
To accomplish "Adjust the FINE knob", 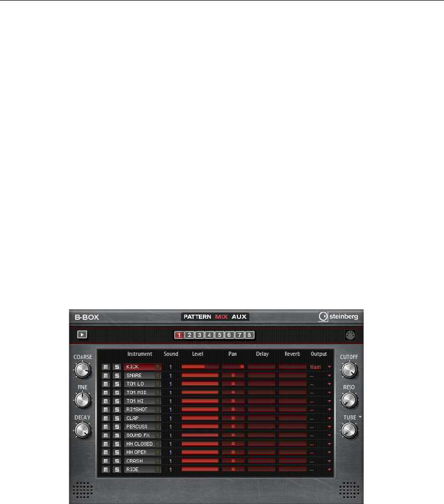I will coord(82,401).
